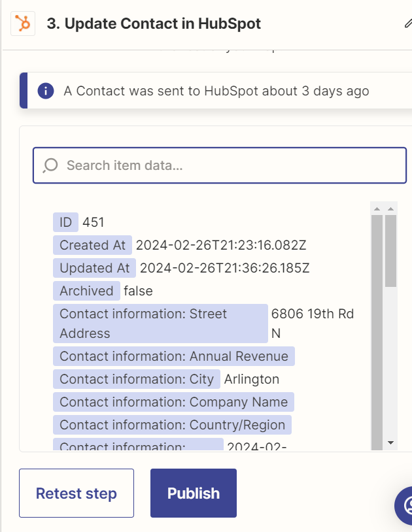Click the inner scrollbar up arrow
This screenshot has height=532, width=412.
click(377, 208)
